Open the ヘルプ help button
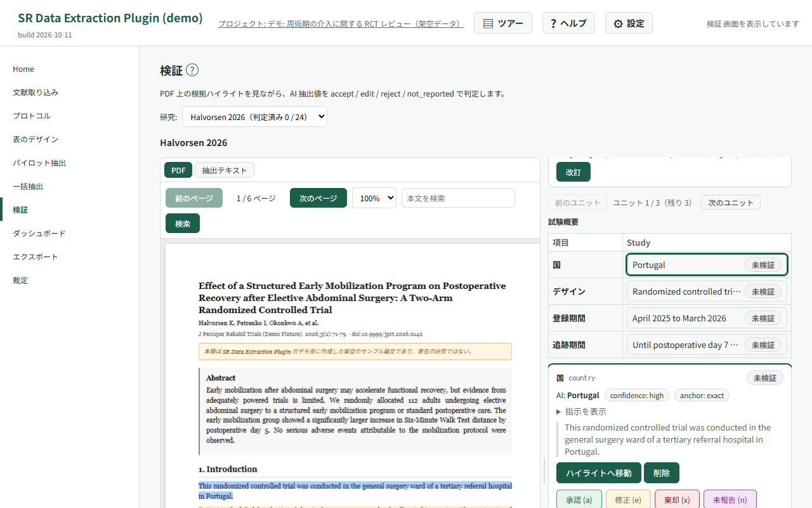812x508 pixels. tap(568, 23)
